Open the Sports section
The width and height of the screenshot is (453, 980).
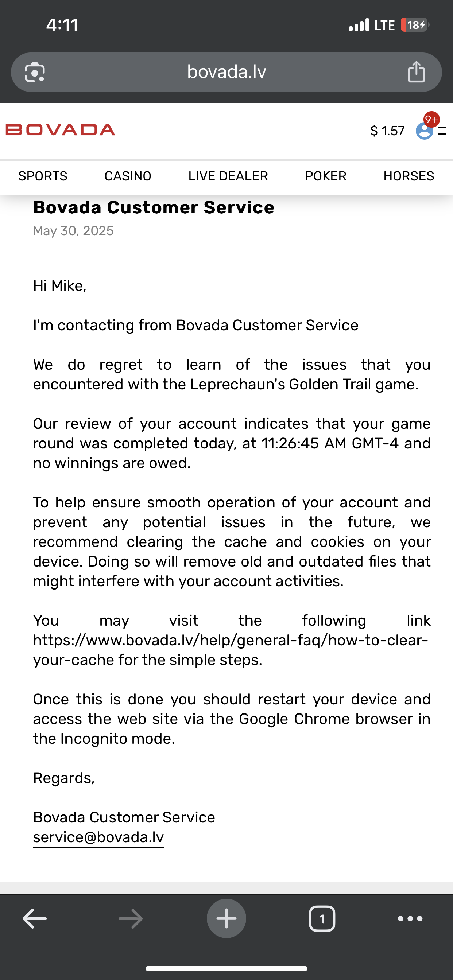(x=43, y=176)
